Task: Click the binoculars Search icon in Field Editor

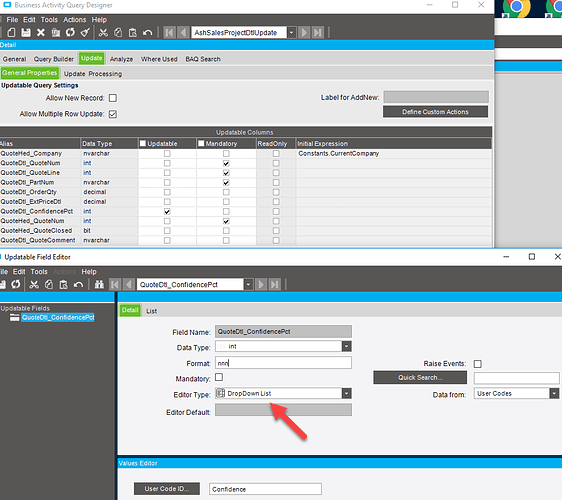Action: 99,285
